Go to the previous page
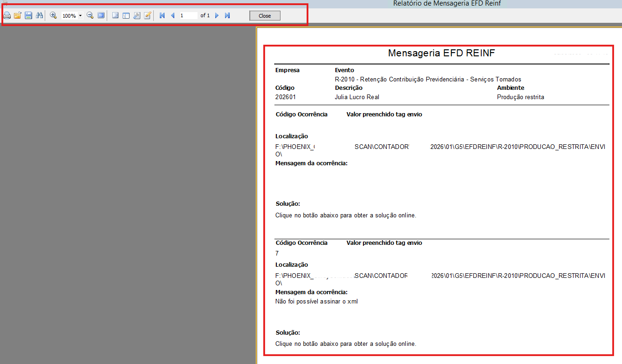The width and height of the screenshot is (622, 364). click(x=172, y=15)
